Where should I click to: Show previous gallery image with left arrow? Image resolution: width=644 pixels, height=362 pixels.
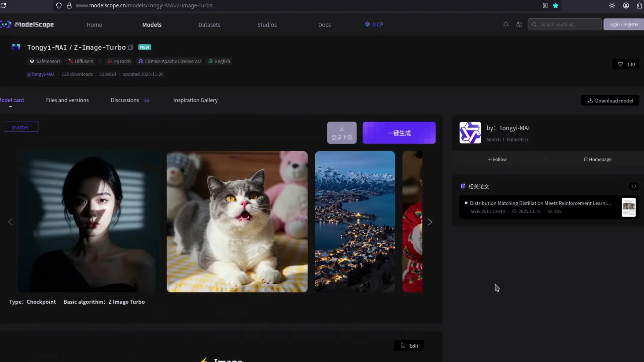point(10,222)
